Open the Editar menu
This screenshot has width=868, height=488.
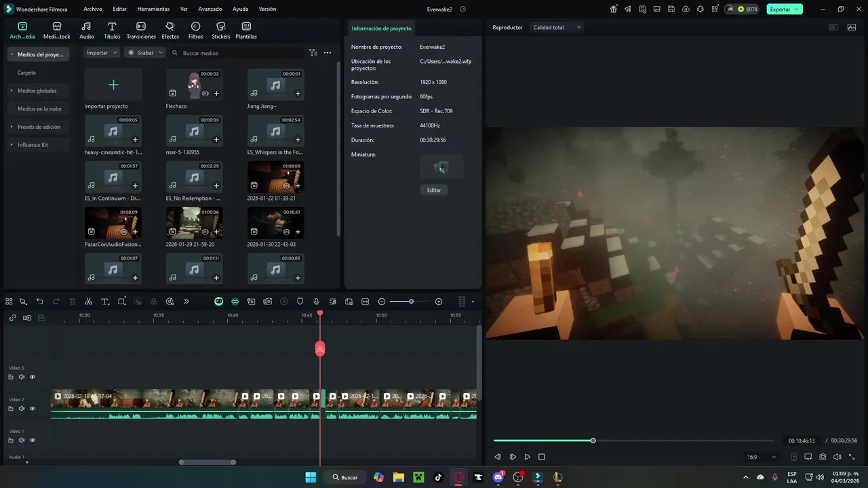click(120, 9)
